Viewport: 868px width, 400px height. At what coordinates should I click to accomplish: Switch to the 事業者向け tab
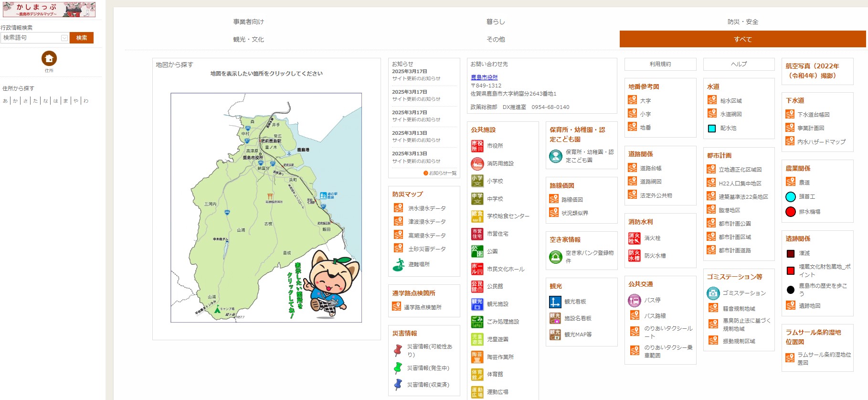[x=248, y=22]
